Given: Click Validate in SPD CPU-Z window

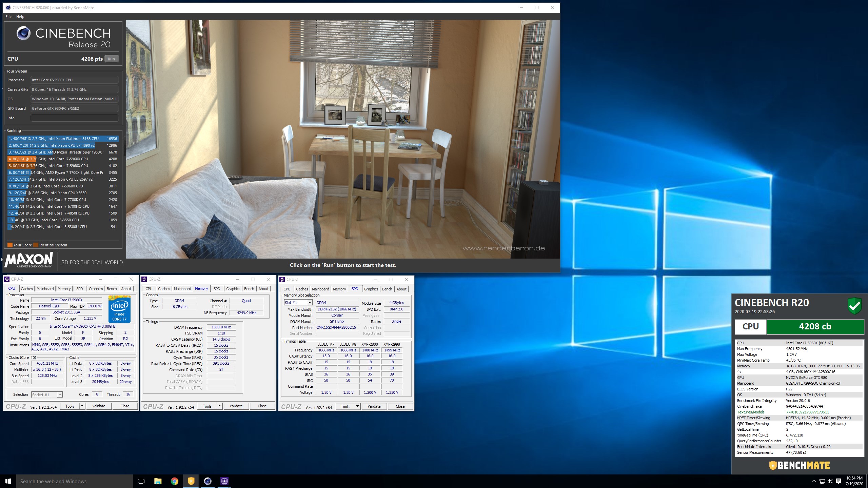Looking at the screenshot, I should 374,406.
